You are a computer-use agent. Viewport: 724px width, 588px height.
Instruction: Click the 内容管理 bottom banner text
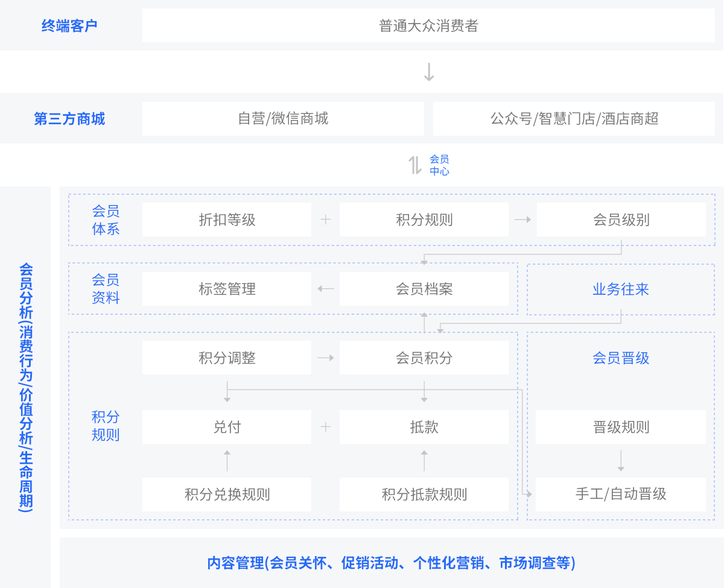(x=391, y=563)
